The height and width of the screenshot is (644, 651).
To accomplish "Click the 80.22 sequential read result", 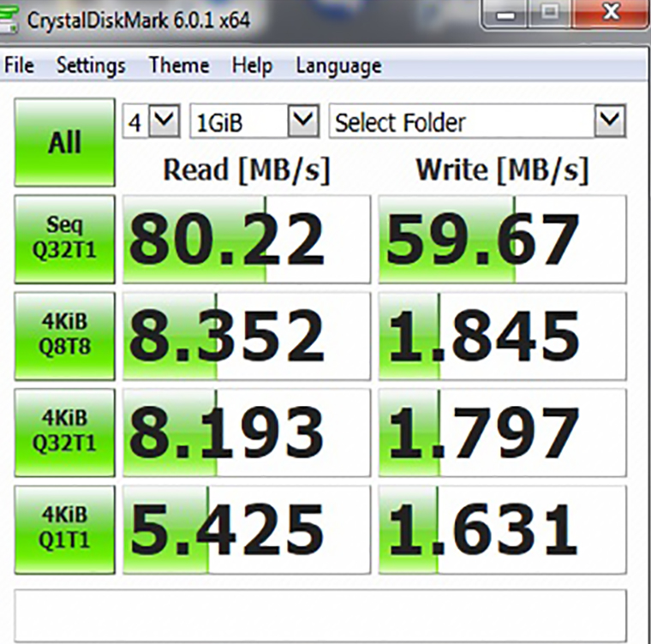I will click(x=247, y=239).
